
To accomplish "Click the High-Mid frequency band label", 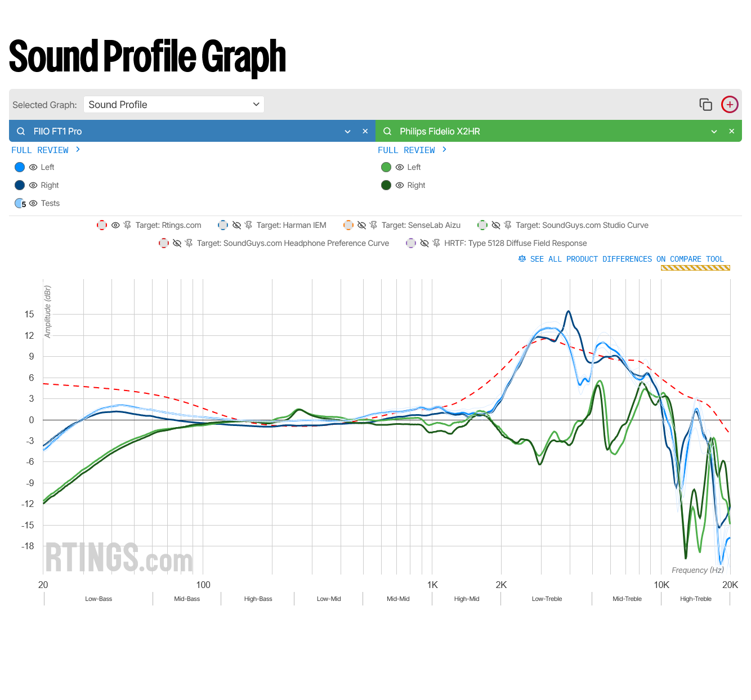I will pyautogui.click(x=467, y=599).
